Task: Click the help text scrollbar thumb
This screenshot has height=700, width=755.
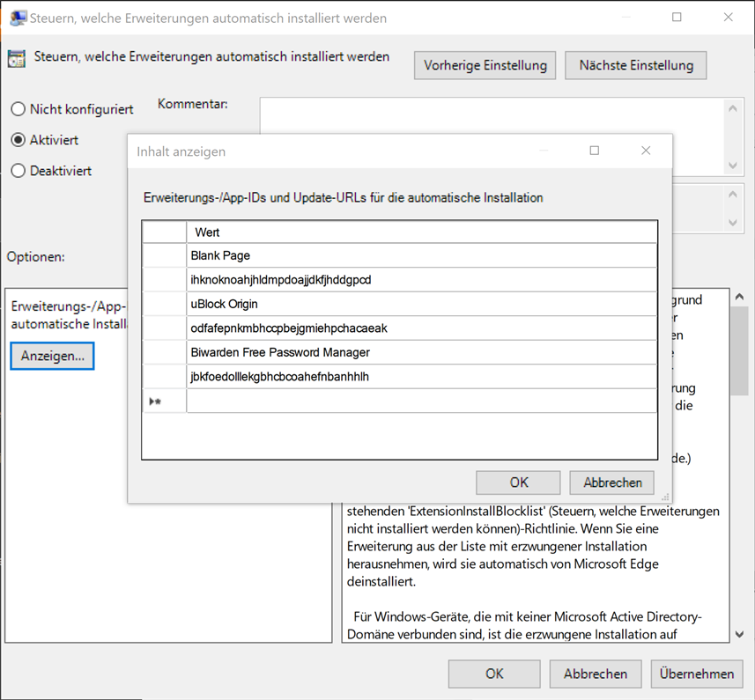Action: (x=740, y=350)
